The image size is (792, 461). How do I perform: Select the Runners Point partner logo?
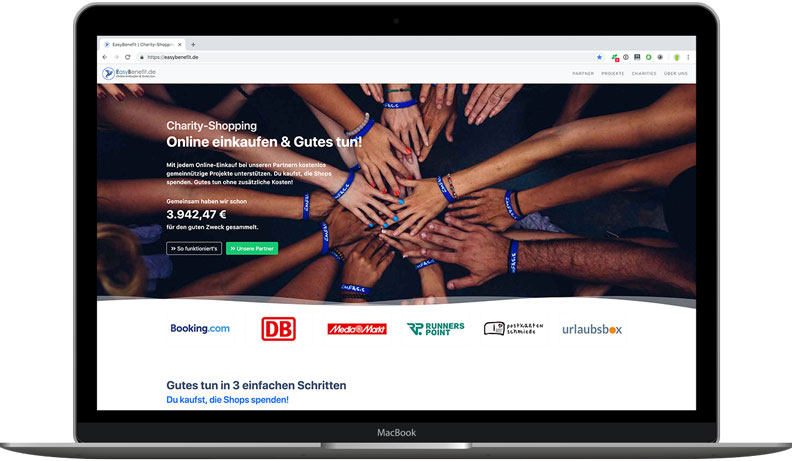[x=435, y=329]
